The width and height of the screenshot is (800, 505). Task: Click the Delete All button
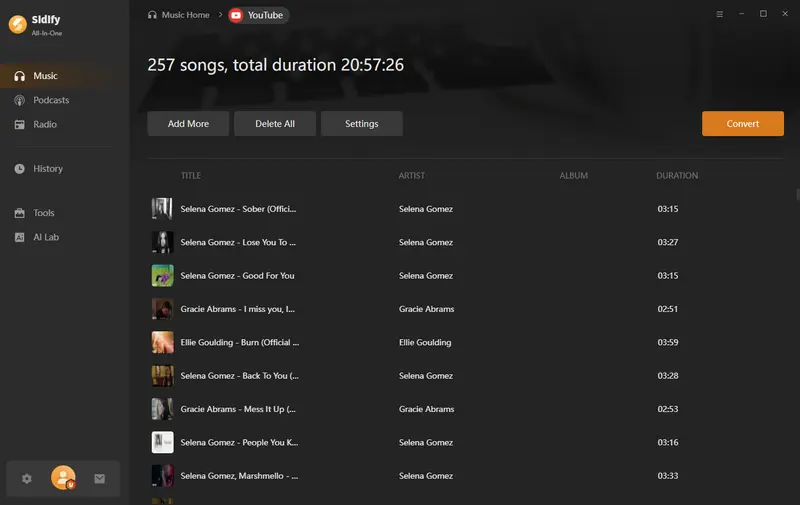pos(275,124)
